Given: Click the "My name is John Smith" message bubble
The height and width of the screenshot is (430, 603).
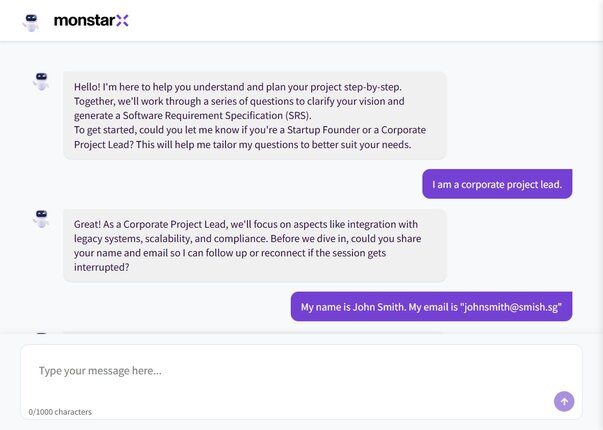Looking at the screenshot, I should coord(431,307).
